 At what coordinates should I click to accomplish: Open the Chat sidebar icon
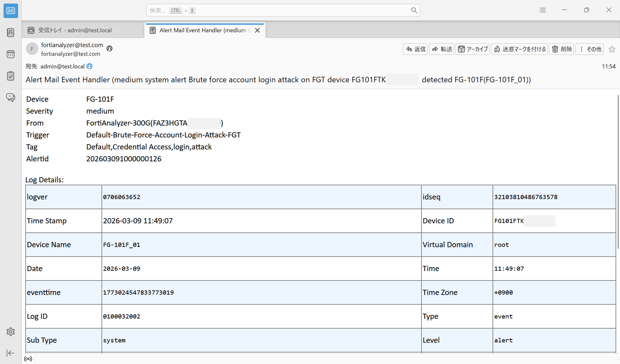coord(11,98)
